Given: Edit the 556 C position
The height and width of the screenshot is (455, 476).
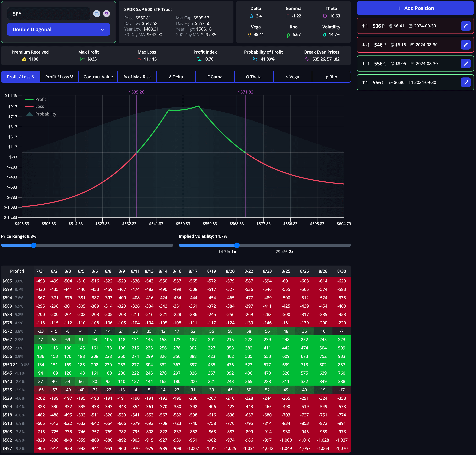Looking at the screenshot, I should (x=466, y=64).
